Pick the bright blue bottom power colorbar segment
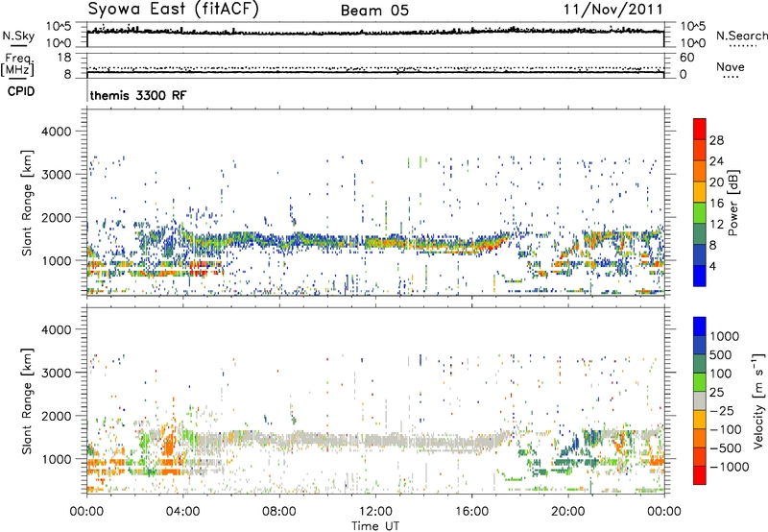The height and width of the screenshot is (532, 768). coord(700,276)
